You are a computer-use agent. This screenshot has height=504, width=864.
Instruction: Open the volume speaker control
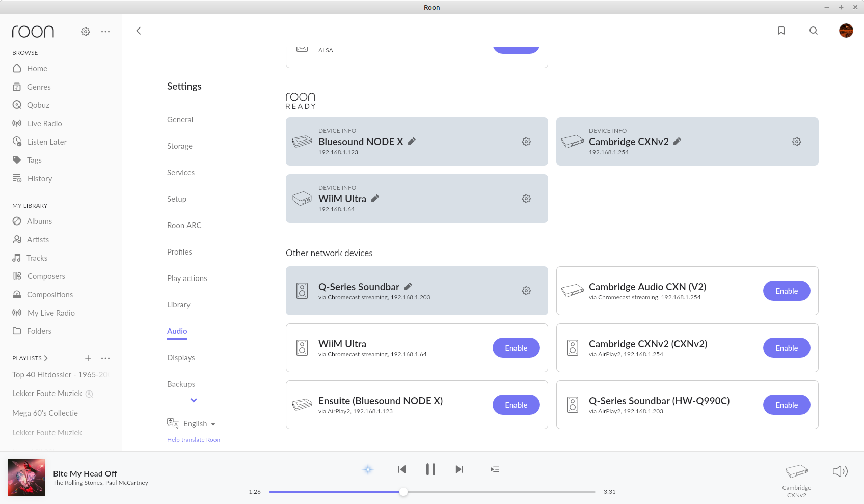pyautogui.click(x=840, y=471)
